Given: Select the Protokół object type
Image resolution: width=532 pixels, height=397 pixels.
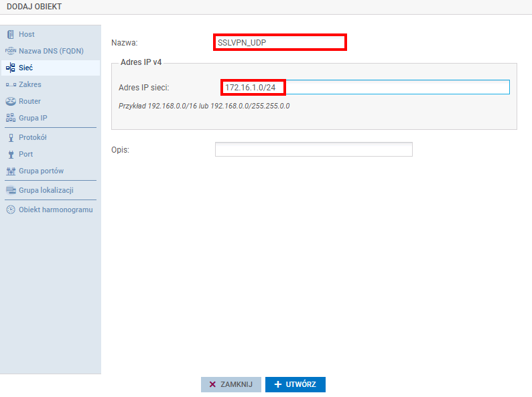Looking at the screenshot, I should pos(50,137).
